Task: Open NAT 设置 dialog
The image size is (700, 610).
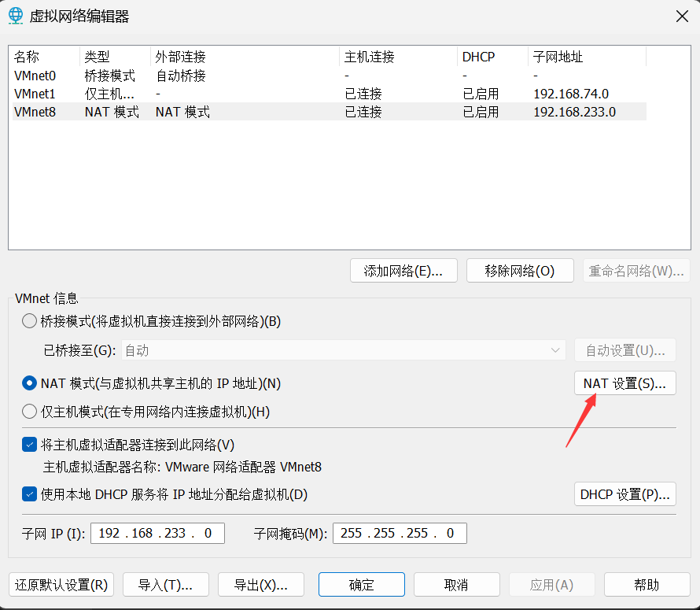Action: coord(625,383)
